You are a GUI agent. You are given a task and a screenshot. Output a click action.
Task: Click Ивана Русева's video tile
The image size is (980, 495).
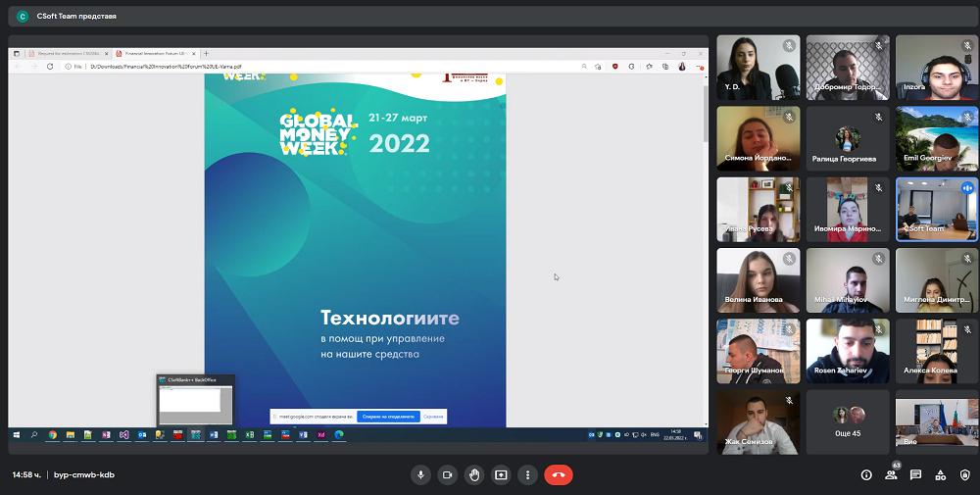tap(759, 210)
